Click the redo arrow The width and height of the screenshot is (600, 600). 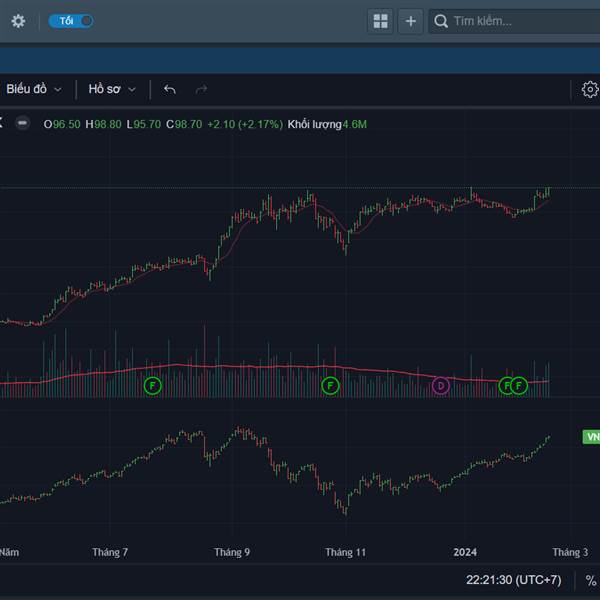tap(201, 90)
